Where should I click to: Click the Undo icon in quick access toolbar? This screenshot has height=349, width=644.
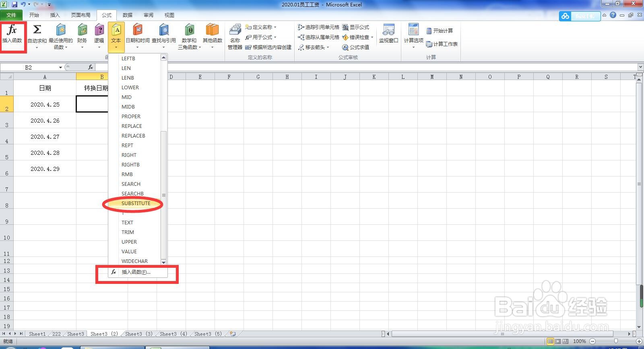tap(23, 4)
